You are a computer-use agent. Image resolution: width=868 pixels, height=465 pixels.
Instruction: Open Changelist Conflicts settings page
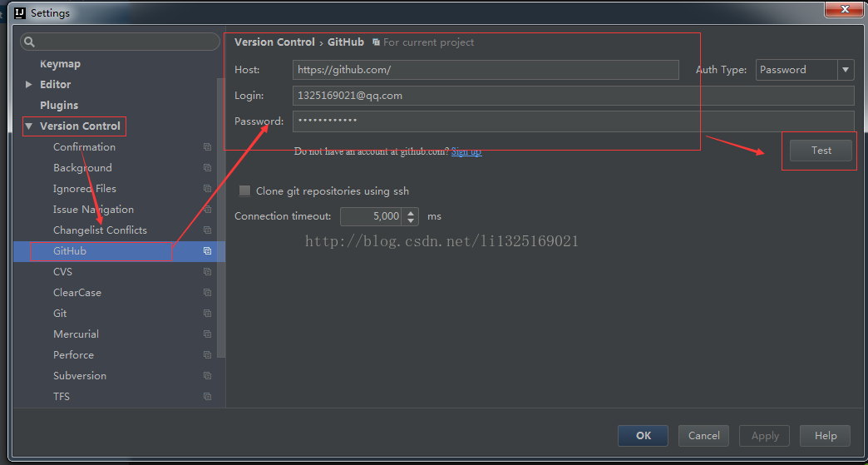pos(101,230)
